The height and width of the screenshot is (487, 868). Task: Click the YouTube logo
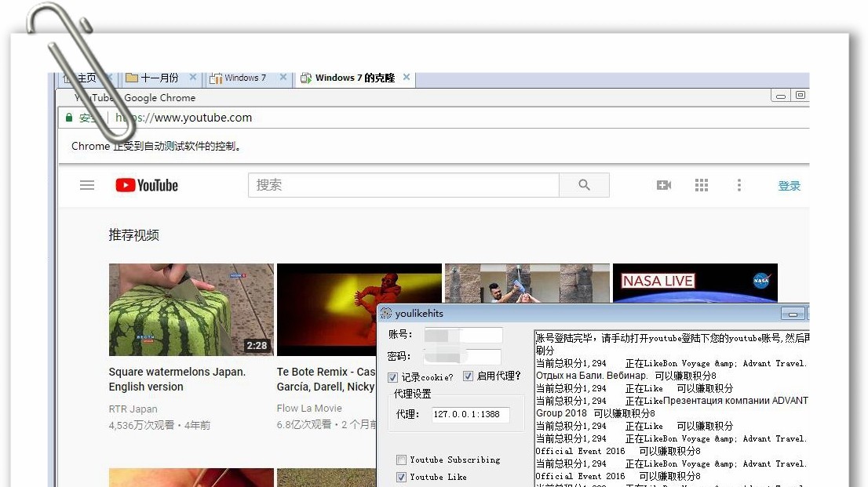[x=147, y=185]
